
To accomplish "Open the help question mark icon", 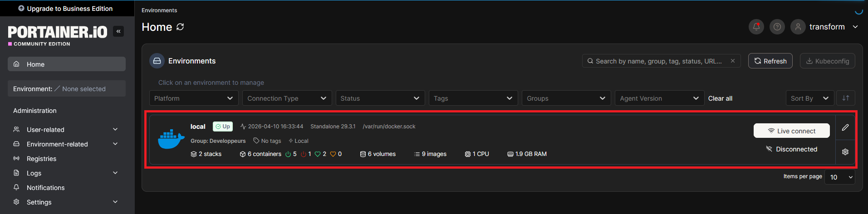I will [x=777, y=27].
